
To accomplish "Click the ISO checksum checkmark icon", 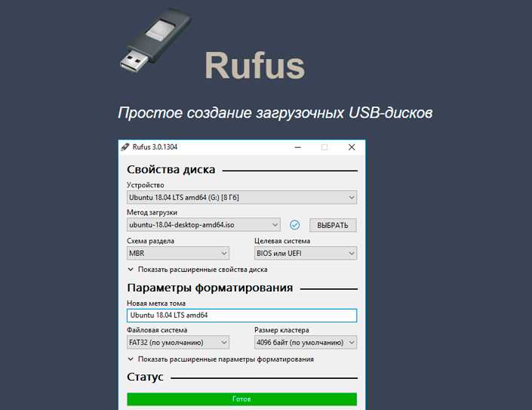I will [x=294, y=225].
